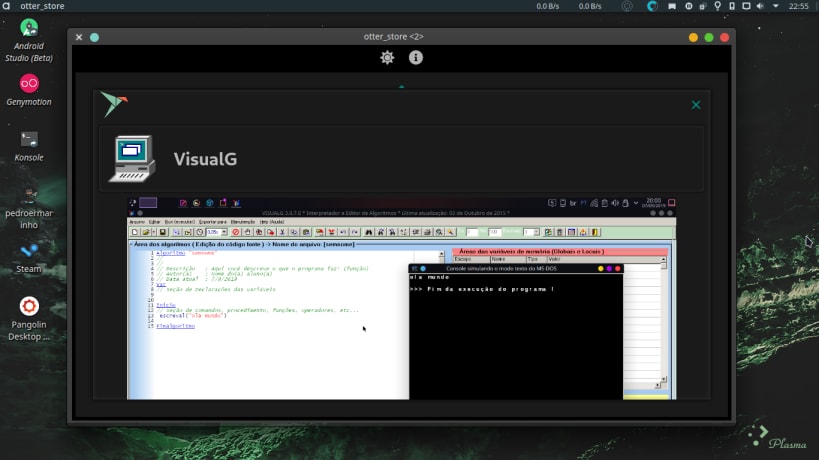Screen dimensions: 819x460
Task: Click the flag-shaped tray icon
Action: (x=672, y=6)
